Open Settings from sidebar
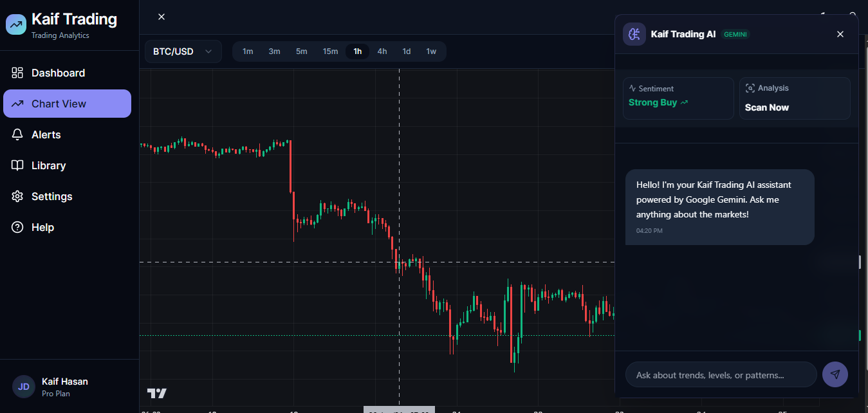 [x=67, y=196]
